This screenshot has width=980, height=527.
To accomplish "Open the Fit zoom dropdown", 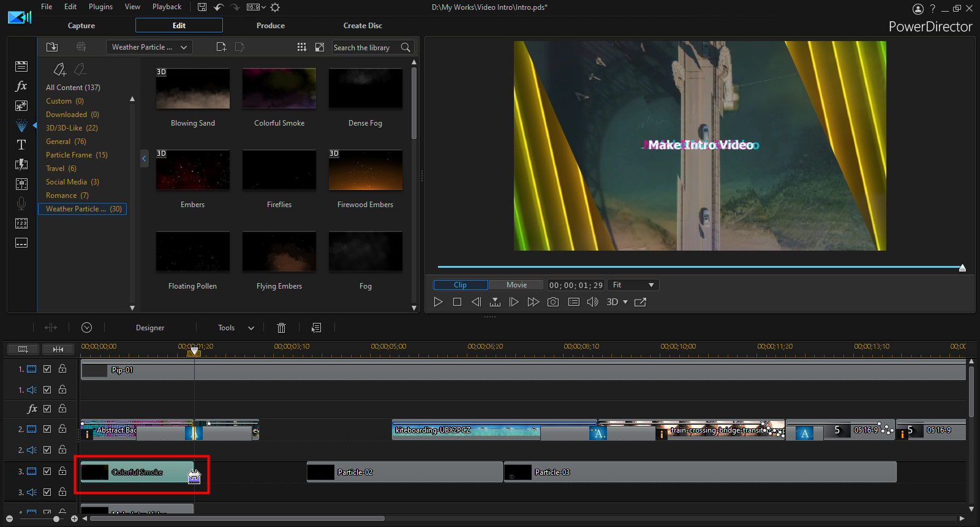I will (x=633, y=285).
